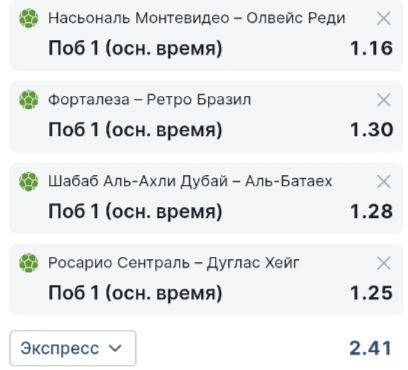
Task: Open match Росарио Сентраль – Дуглас Хейг
Action: pyautogui.click(x=174, y=263)
